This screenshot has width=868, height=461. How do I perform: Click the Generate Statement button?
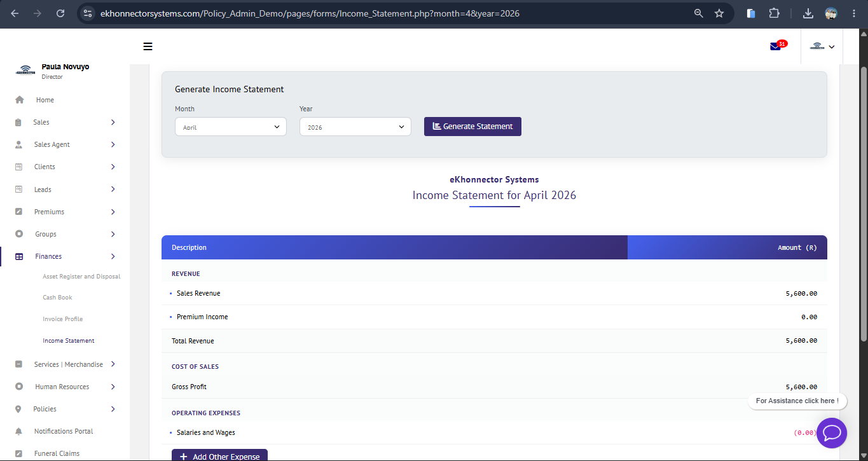472,127
